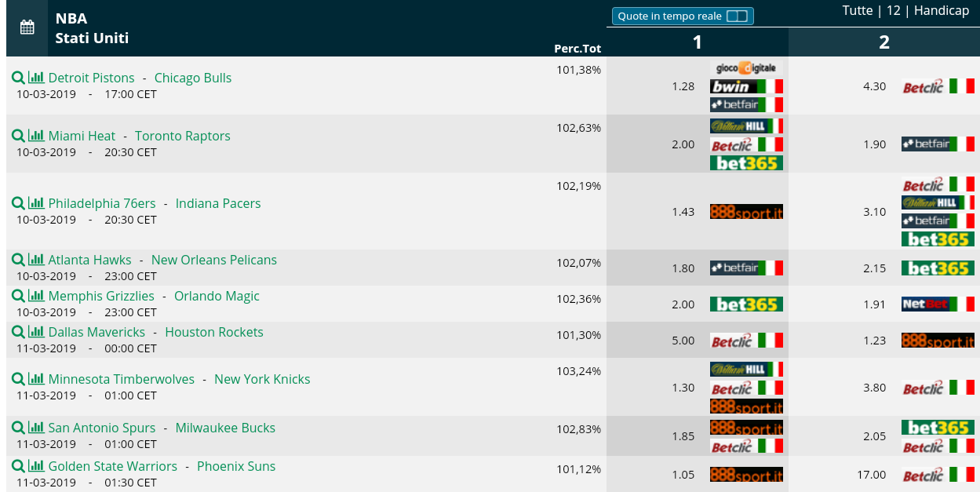This screenshot has width=980, height=492.
Task: Click the column 1 header
Action: pyautogui.click(x=698, y=42)
